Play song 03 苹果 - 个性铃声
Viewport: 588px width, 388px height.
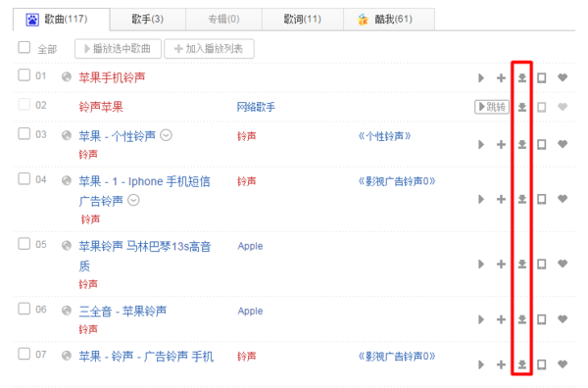pyautogui.click(x=481, y=145)
